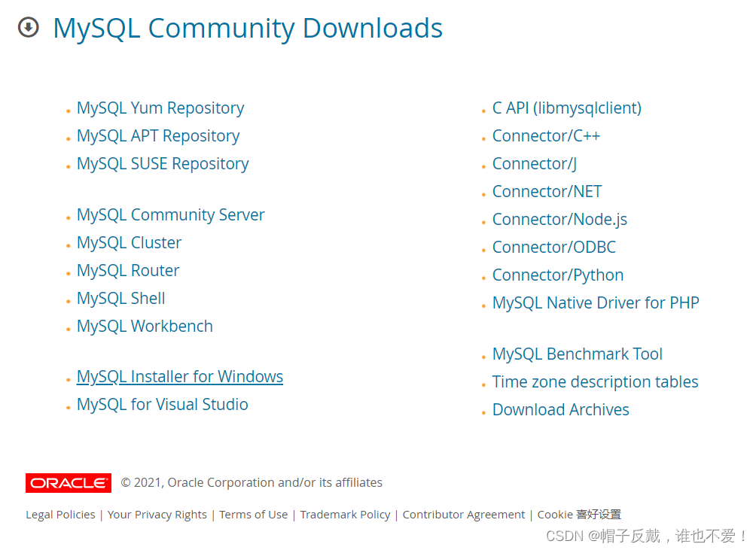Open MySQL Native Driver for PHP
756x550 pixels.
596,303
